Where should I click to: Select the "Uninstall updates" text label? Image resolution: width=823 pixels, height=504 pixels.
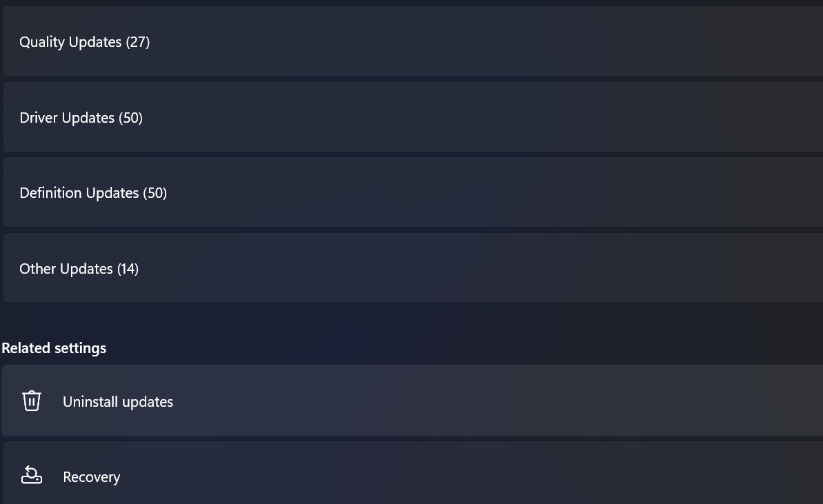pyautogui.click(x=118, y=402)
